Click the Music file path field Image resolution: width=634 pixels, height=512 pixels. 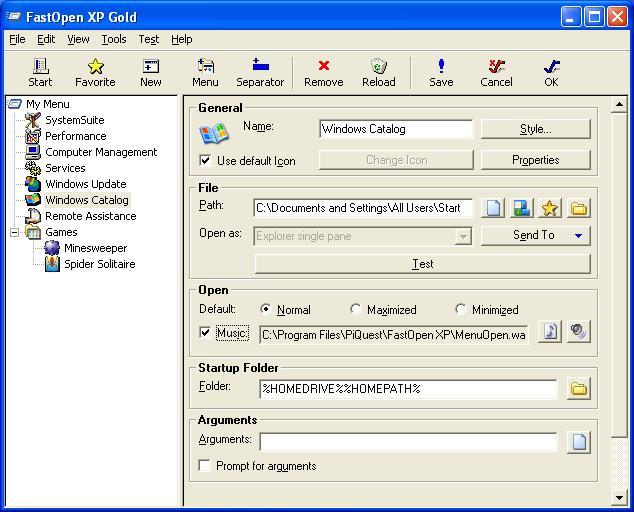coord(393,334)
